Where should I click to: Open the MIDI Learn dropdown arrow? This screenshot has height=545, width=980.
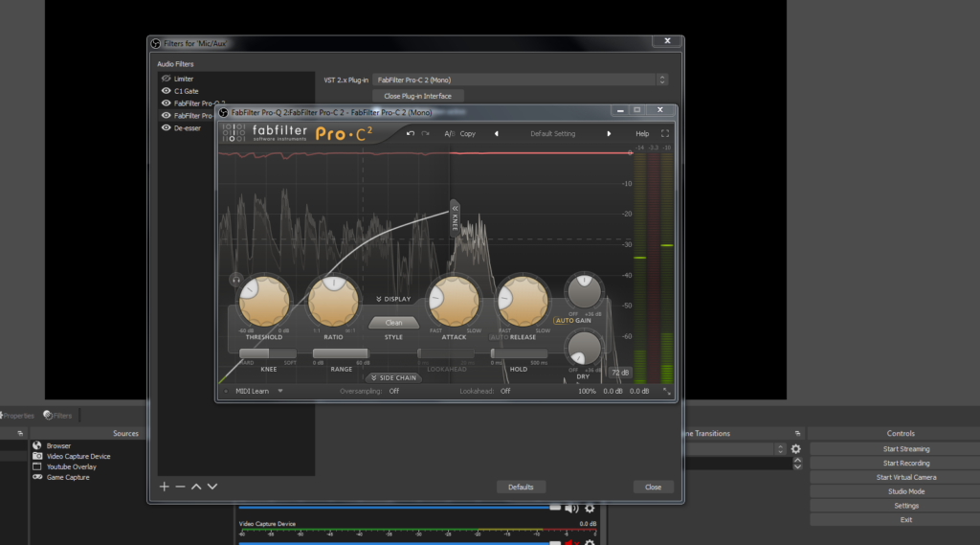point(280,391)
